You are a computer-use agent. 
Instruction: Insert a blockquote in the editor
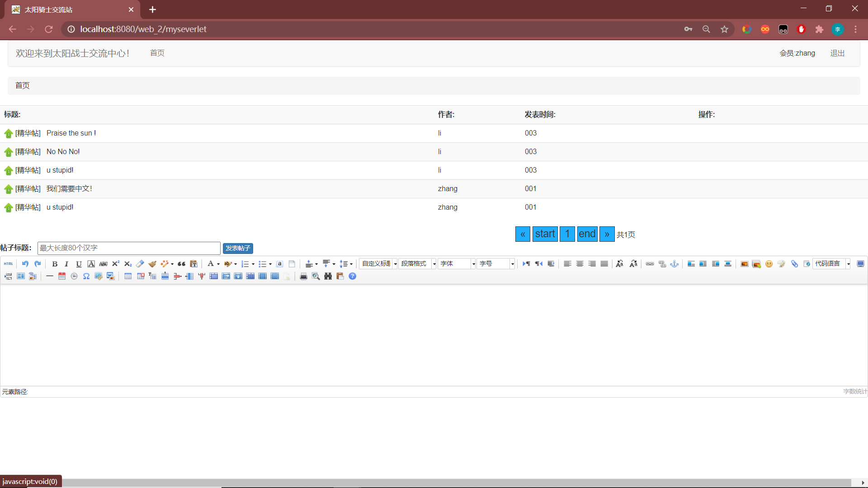(181, 264)
